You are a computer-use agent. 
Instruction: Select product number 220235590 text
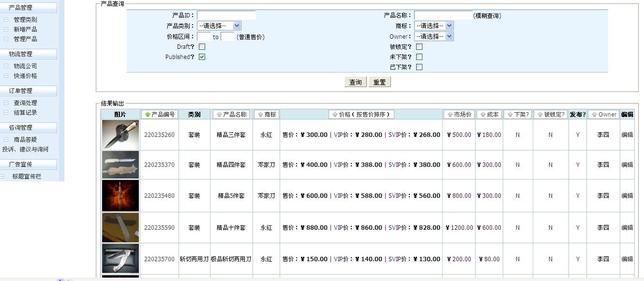click(159, 228)
